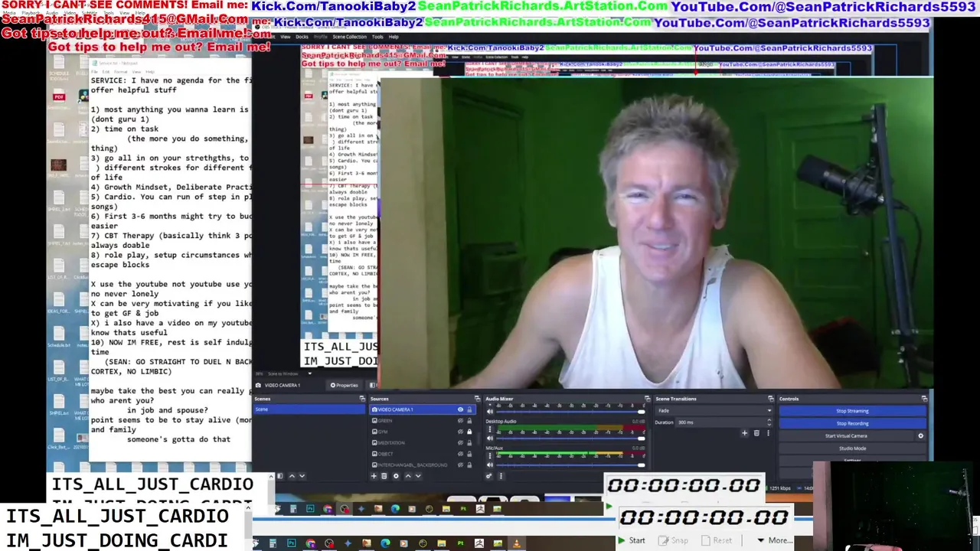
Task: Move selected source up in Sources toolbar
Action: click(x=408, y=476)
